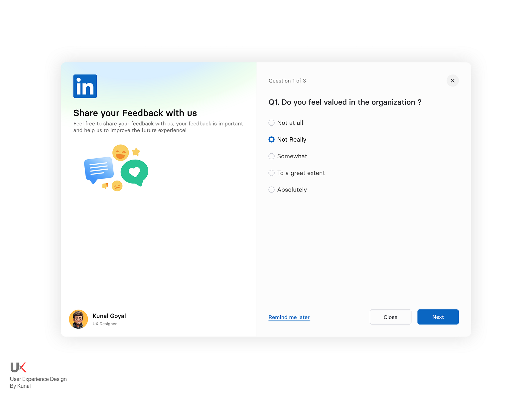Click the LinkedIn logo
Screen dimensions: 532x399
[85, 86]
